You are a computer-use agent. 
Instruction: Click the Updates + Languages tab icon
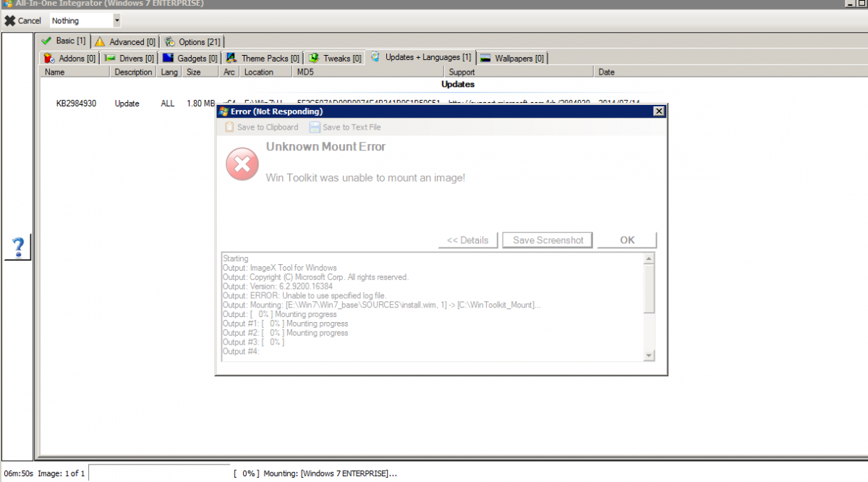coord(376,57)
